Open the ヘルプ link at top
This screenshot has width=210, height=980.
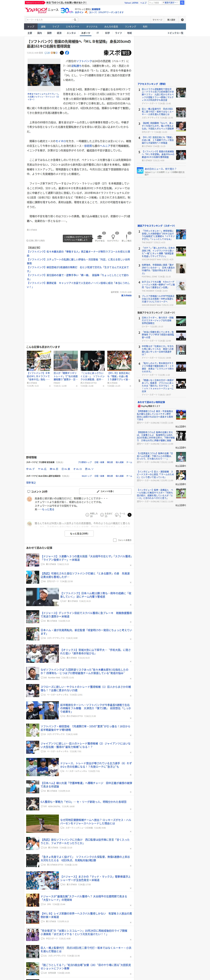[143, 3]
